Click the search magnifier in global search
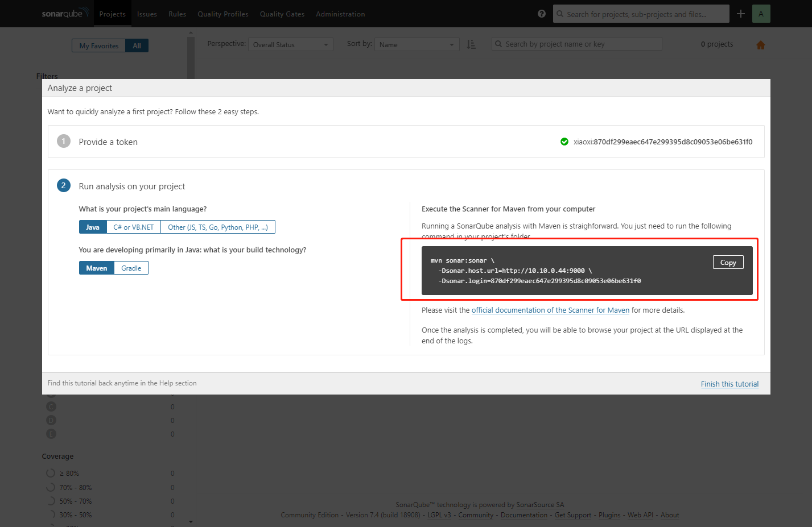 click(x=560, y=14)
